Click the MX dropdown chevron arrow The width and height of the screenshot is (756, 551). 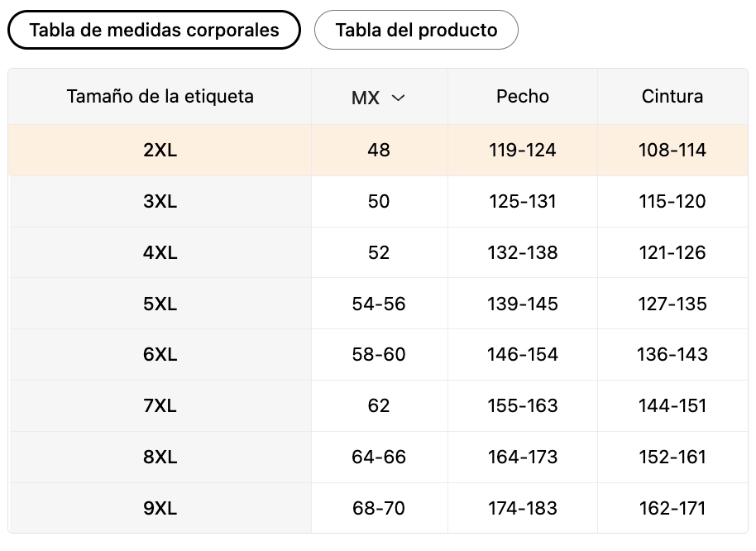pos(398,98)
